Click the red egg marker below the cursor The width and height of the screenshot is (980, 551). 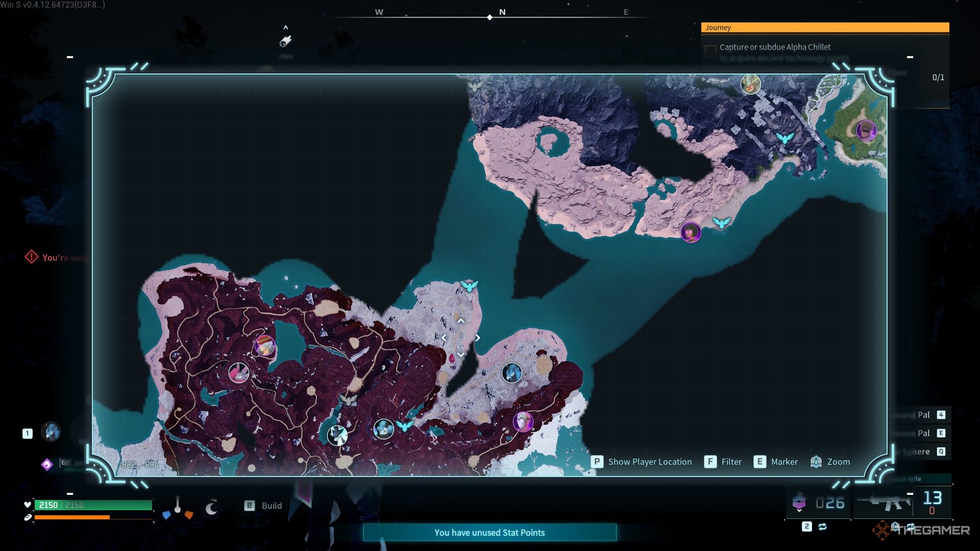point(452,359)
